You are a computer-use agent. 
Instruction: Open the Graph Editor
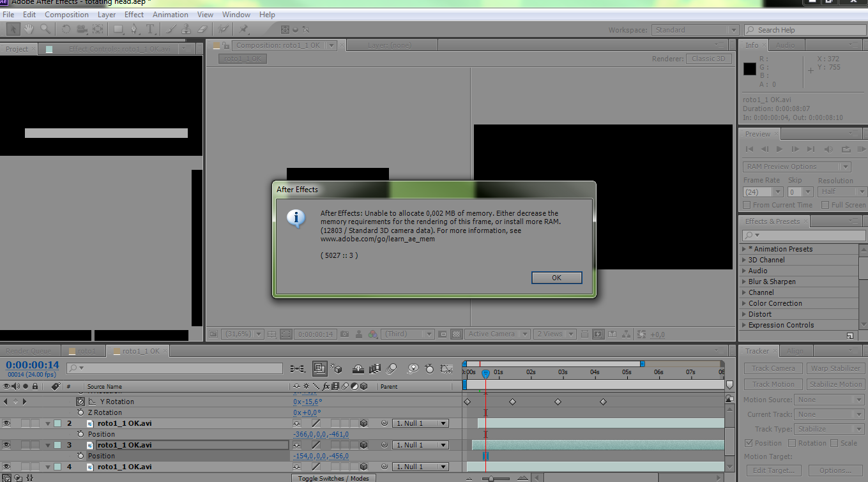[x=447, y=368]
